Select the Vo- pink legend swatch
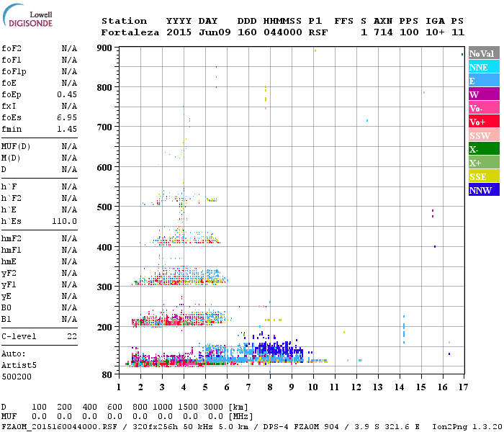504x432 pixels. pos(484,108)
